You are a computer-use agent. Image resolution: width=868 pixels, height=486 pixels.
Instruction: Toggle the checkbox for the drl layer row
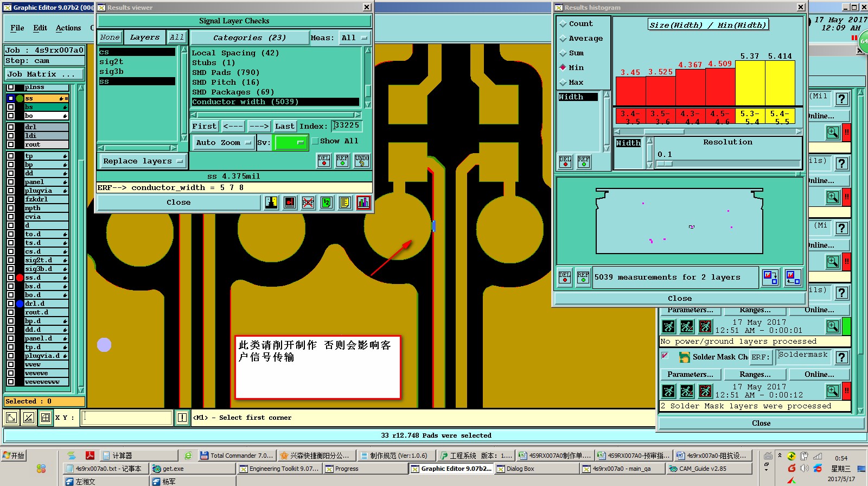[11, 127]
